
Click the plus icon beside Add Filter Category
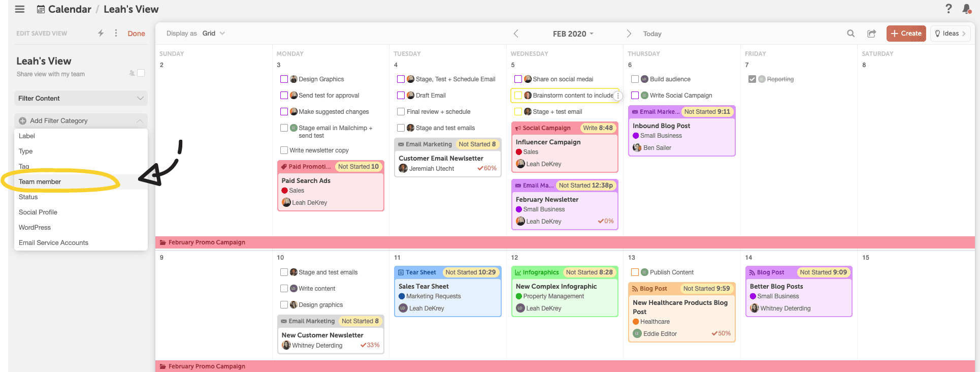[x=22, y=121]
